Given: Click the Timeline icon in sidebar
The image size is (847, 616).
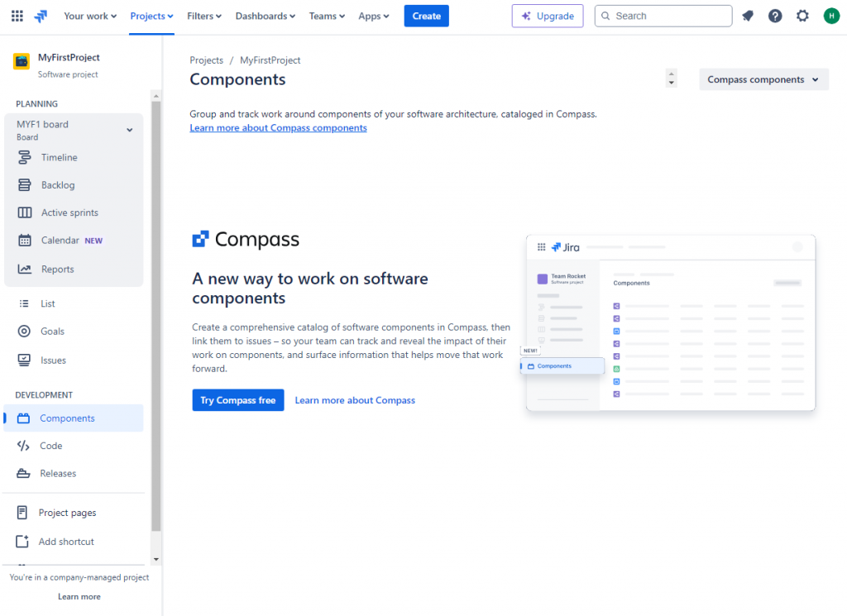Looking at the screenshot, I should 24,157.
